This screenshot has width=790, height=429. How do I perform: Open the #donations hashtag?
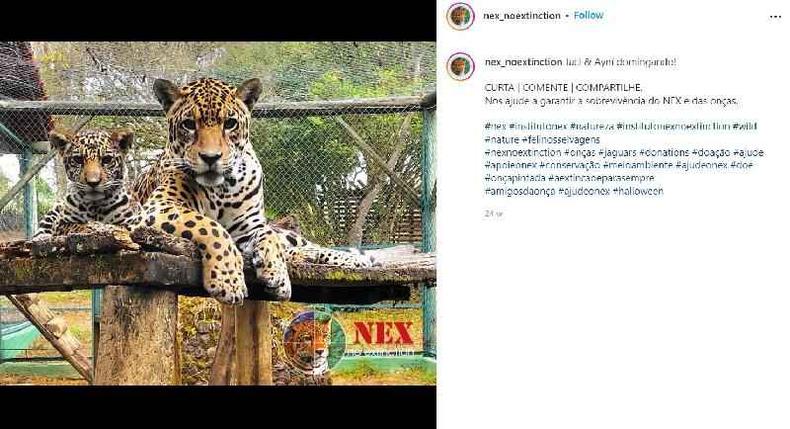click(x=664, y=152)
